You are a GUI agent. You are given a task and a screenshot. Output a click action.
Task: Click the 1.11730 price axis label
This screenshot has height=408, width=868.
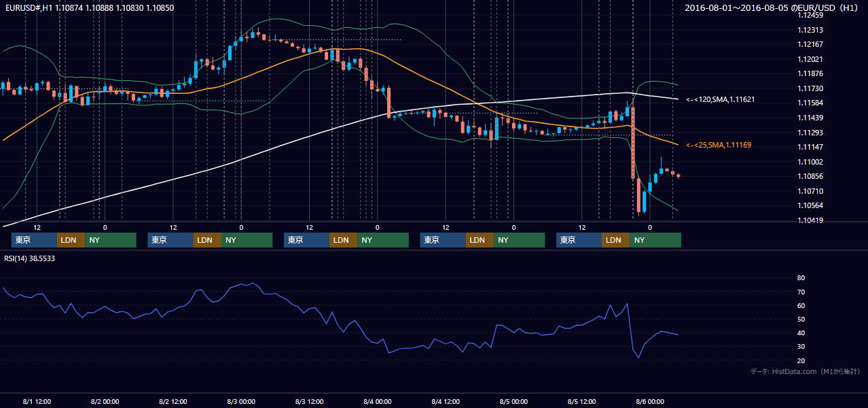click(810, 88)
